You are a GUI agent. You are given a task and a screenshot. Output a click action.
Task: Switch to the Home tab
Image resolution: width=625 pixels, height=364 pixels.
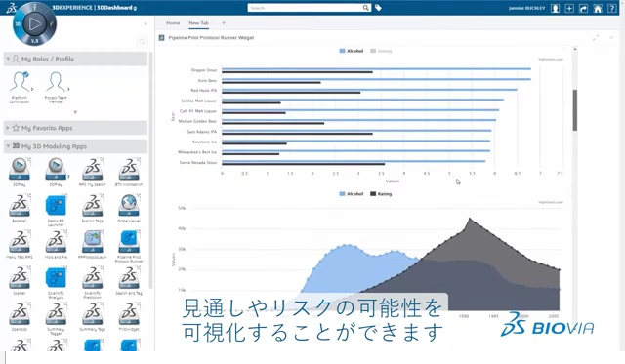[173, 23]
